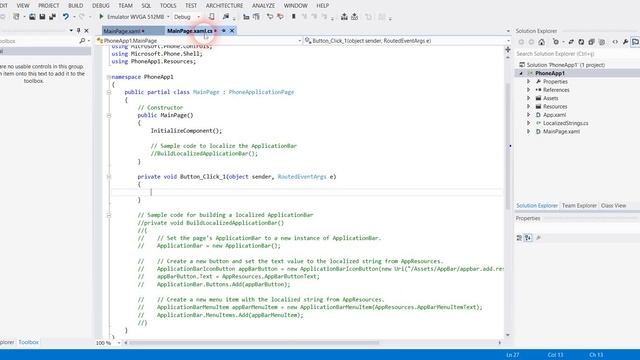This screenshot has width=640, height=360.
Task: Expand the References node in Solution Explorer
Action: pyautogui.click(x=529, y=90)
